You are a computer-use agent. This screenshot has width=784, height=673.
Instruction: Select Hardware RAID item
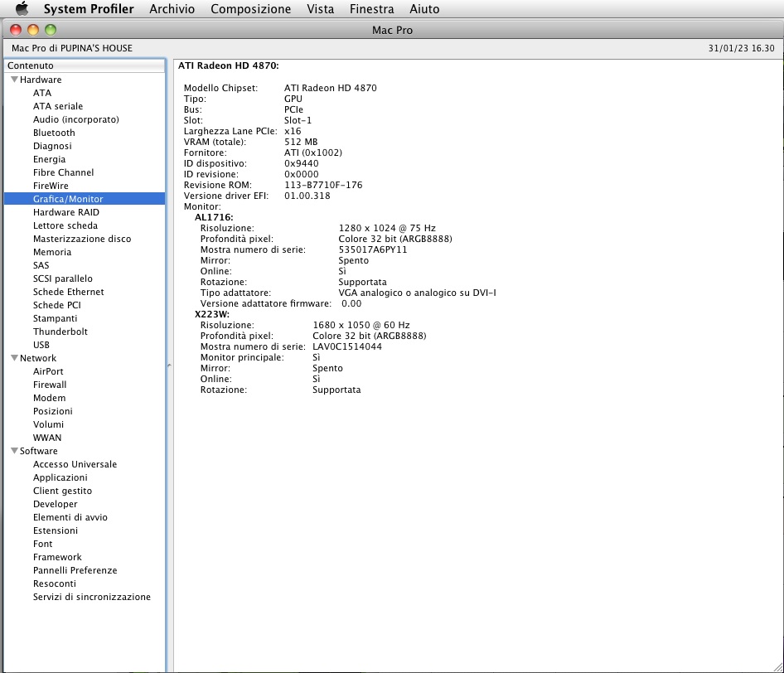pos(66,212)
